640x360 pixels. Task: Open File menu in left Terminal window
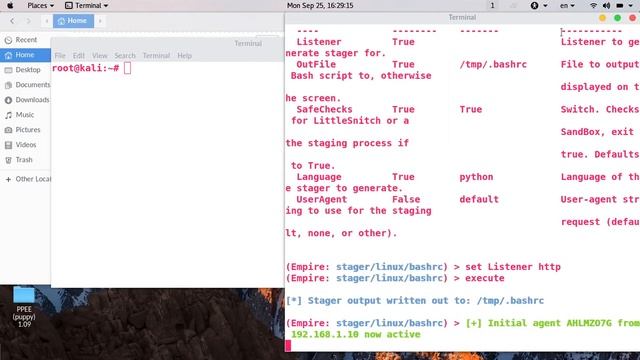[x=60, y=56]
